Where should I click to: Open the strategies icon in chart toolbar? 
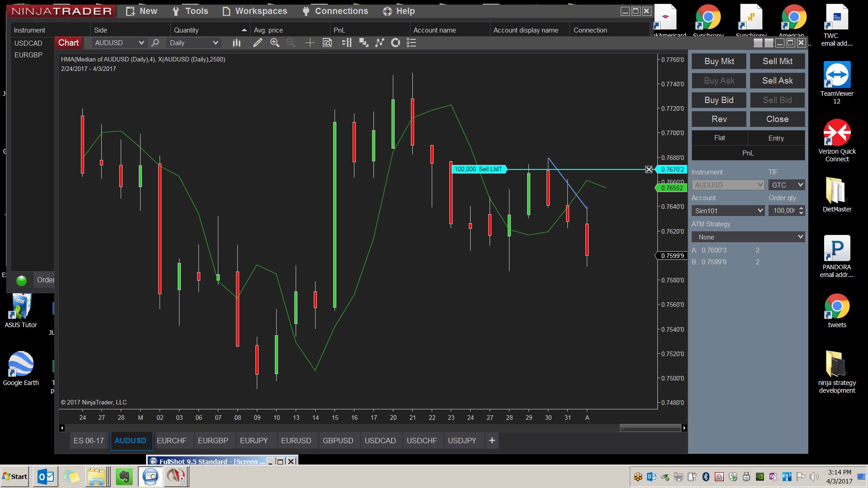396,42
